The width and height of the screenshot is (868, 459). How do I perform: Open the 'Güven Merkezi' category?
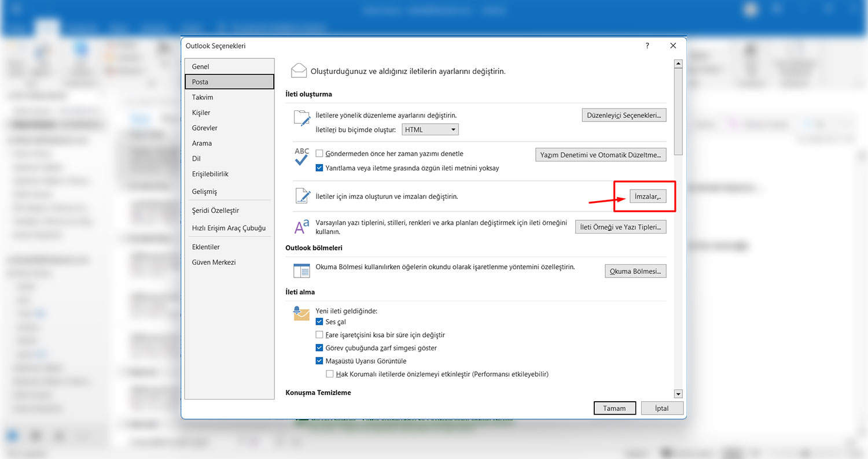(214, 262)
